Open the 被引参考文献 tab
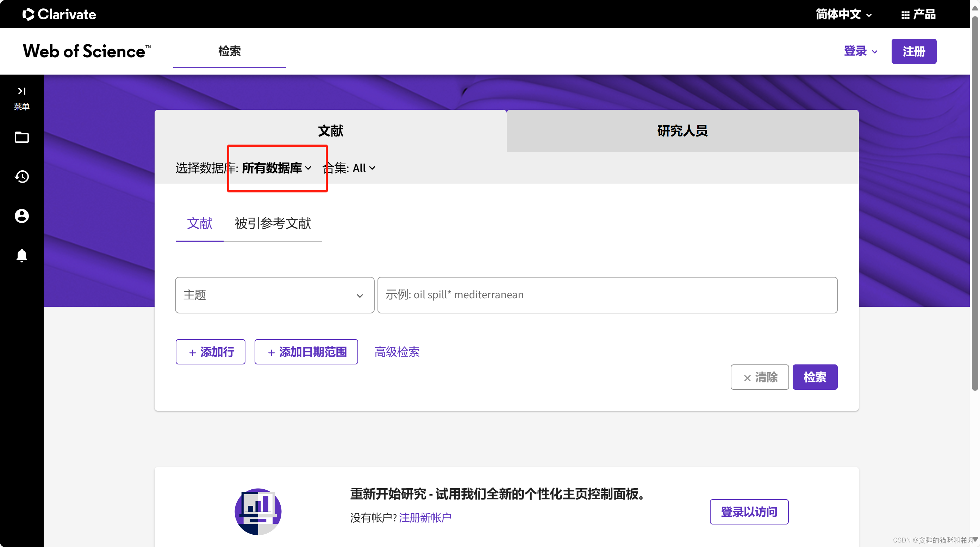Screen dimensions: 980x547 (x=273, y=224)
